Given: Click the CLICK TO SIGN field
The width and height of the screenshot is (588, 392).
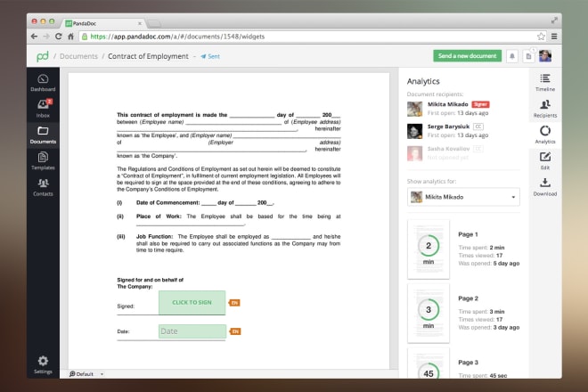Looking at the screenshot, I should point(192,302).
